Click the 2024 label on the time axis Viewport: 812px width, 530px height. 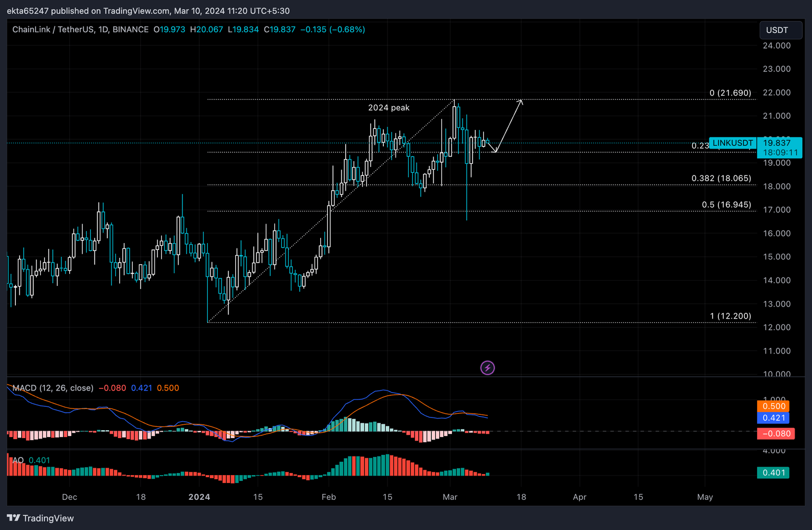(x=199, y=497)
